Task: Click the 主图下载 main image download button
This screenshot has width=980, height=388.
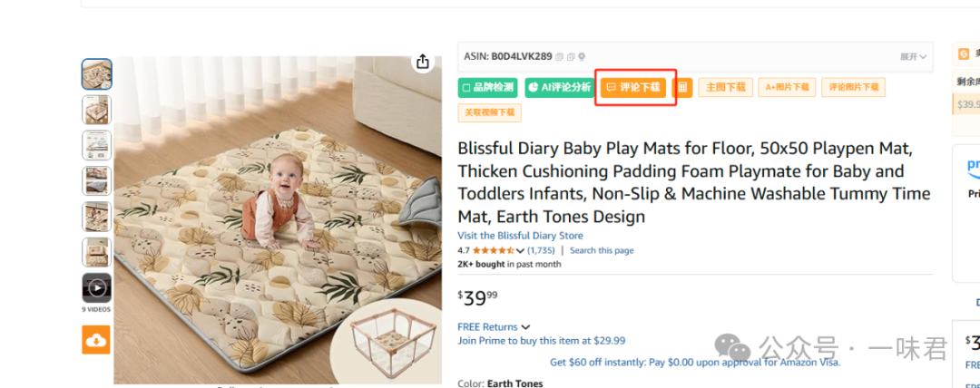Action: click(x=726, y=87)
